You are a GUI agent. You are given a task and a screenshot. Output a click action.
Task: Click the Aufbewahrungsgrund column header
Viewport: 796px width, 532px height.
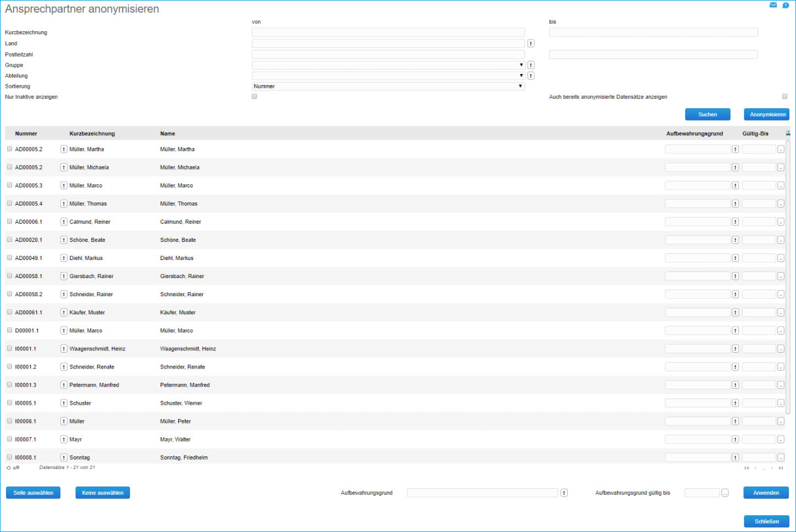point(695,134)
